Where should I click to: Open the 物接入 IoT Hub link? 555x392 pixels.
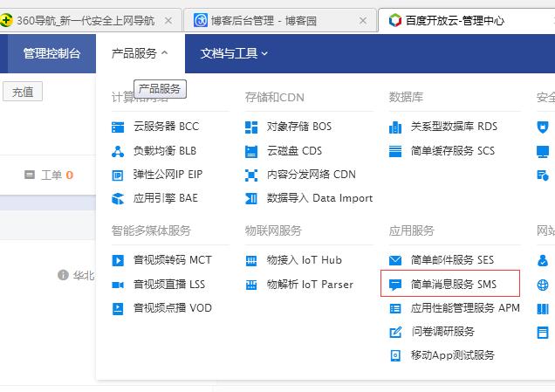305,260
